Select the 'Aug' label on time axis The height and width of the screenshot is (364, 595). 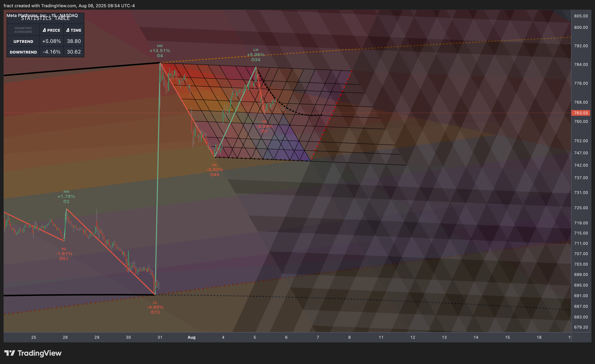click(x=192, y=337)
